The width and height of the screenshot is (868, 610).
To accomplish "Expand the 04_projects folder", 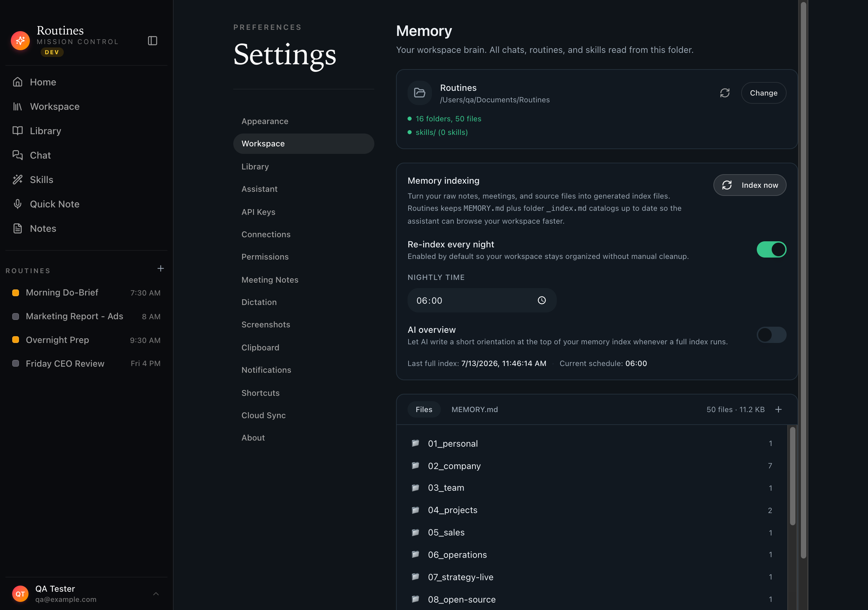I will click(x=592, y=510).
